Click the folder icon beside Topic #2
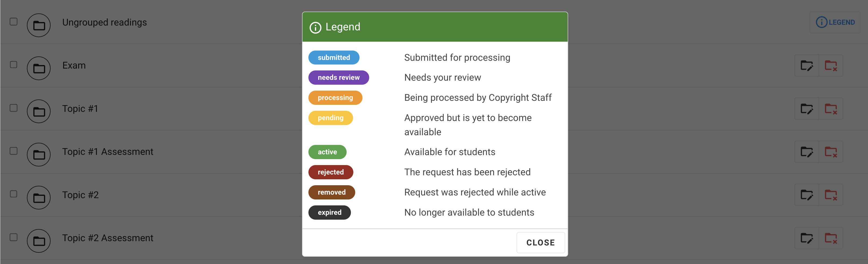Screen dimensions: 868x264 tap(38, 197)
